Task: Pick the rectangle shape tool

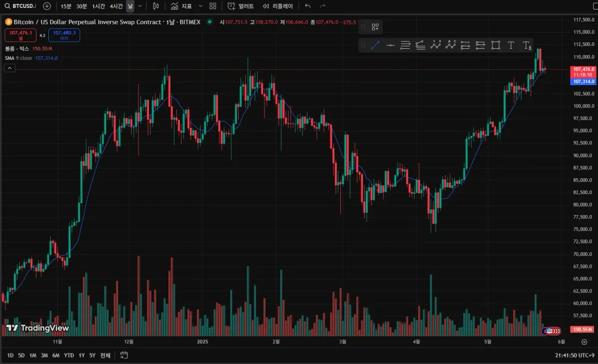Action: (495, 45)
